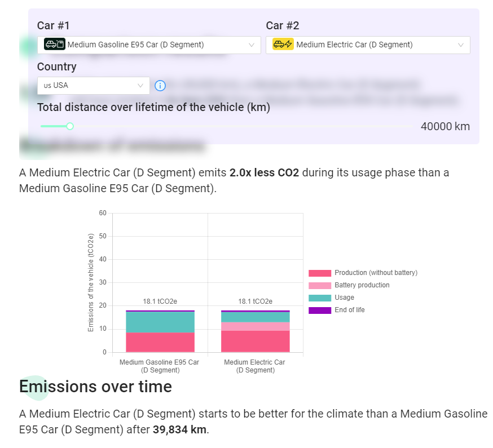Click Medium Gasoline E95 Car axis label
Screen dimensions: 493x448
[160, 366]
